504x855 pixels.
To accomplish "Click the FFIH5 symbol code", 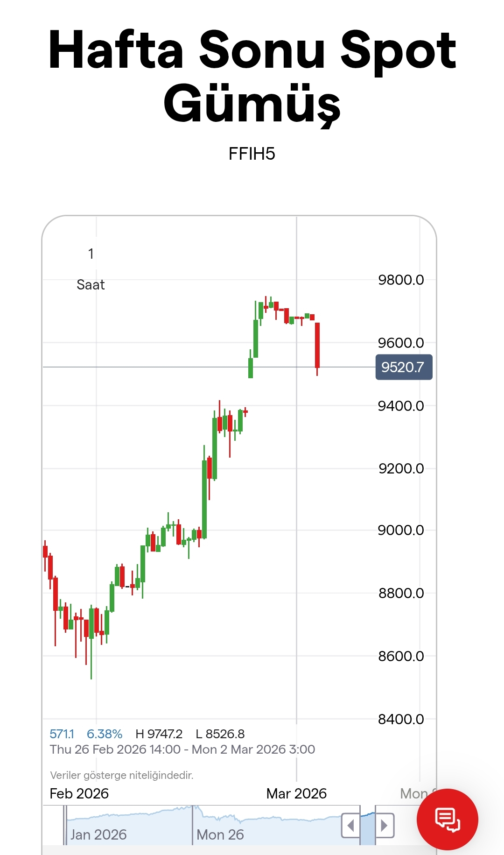I will coord(252,154).
